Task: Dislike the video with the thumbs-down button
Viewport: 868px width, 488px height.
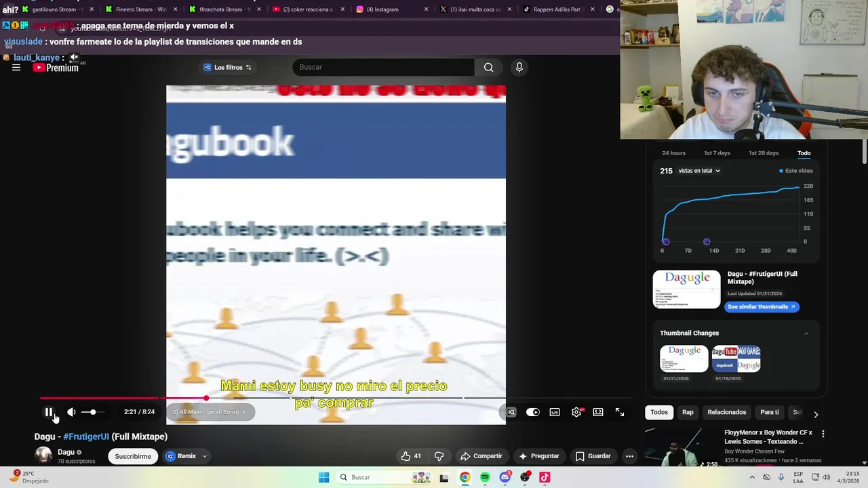Action: 439,456
